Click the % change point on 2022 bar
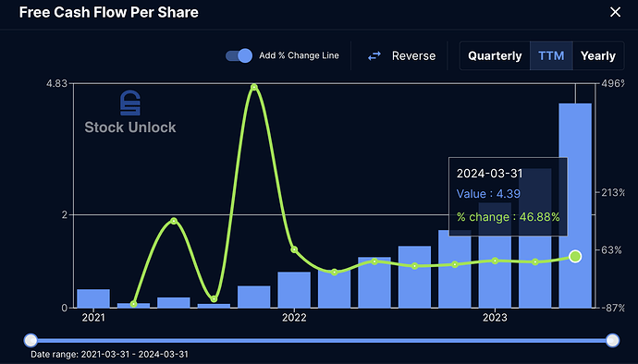The height and width of the screenshot is (364, 638). coord(294,249)
